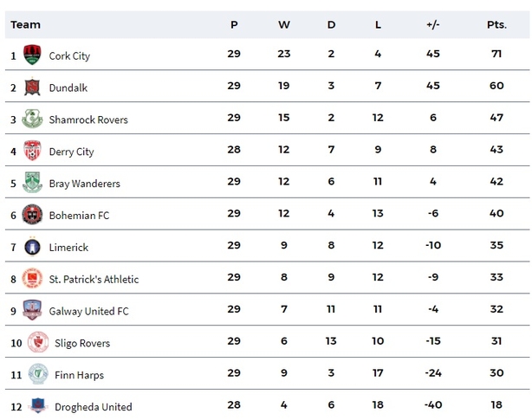Click the Limerick club crest
Viewport: 532px width, 420px height.
pos(32,247)
